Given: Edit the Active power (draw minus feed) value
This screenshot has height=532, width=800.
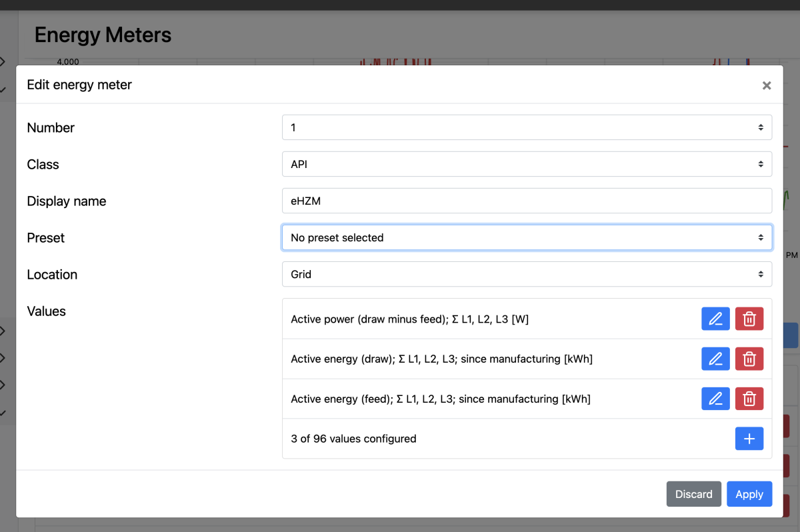Looking at the screenshot, I should 715,319.
